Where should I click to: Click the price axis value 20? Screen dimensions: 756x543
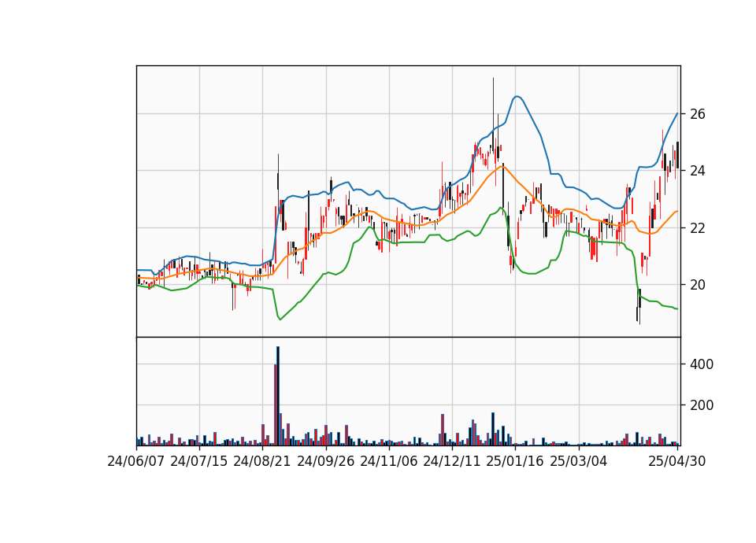(x=698, y=285)
